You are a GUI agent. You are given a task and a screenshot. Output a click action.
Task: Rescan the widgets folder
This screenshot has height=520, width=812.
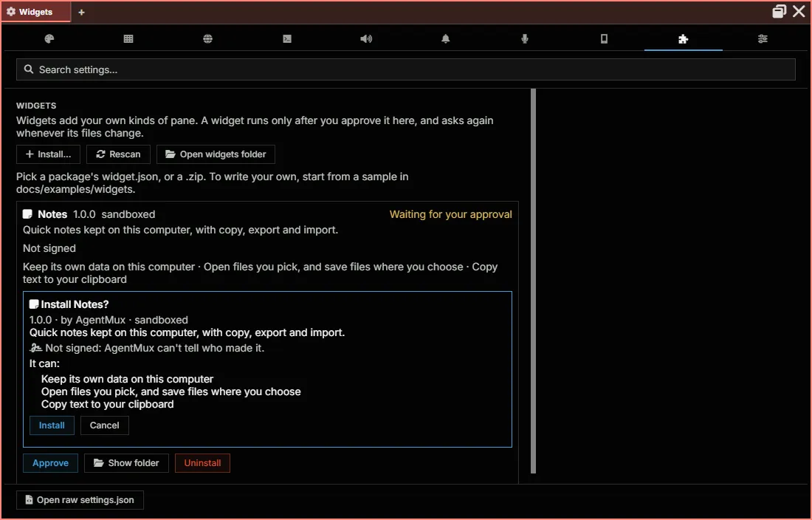118,154
